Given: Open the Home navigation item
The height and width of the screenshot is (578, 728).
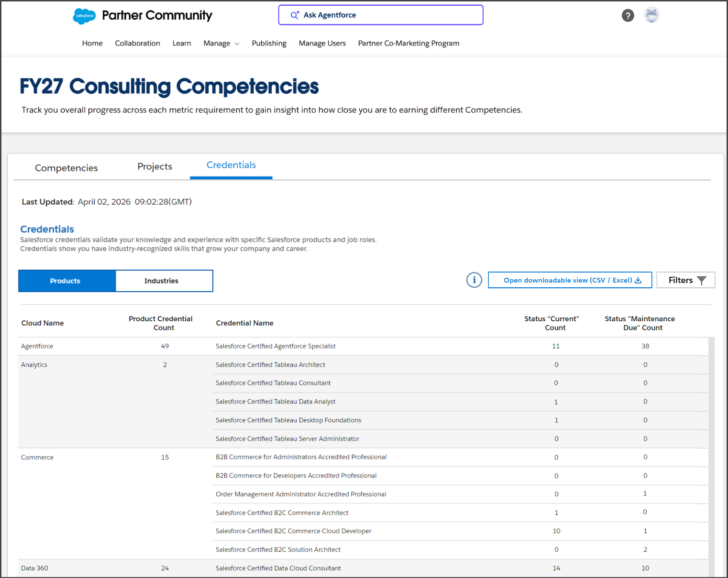Looking at the screenshot, I should pyautogui.click(x=92, y=43).
